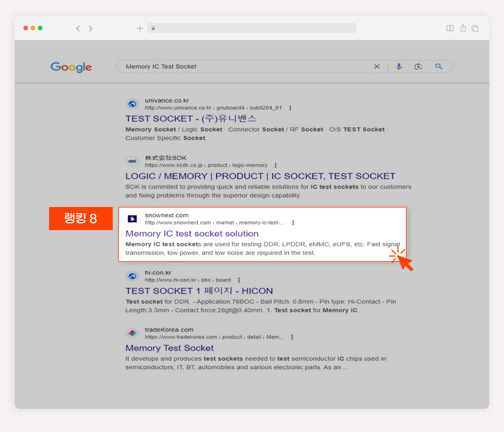Open more options for the snownext.com result

(293, 223)
